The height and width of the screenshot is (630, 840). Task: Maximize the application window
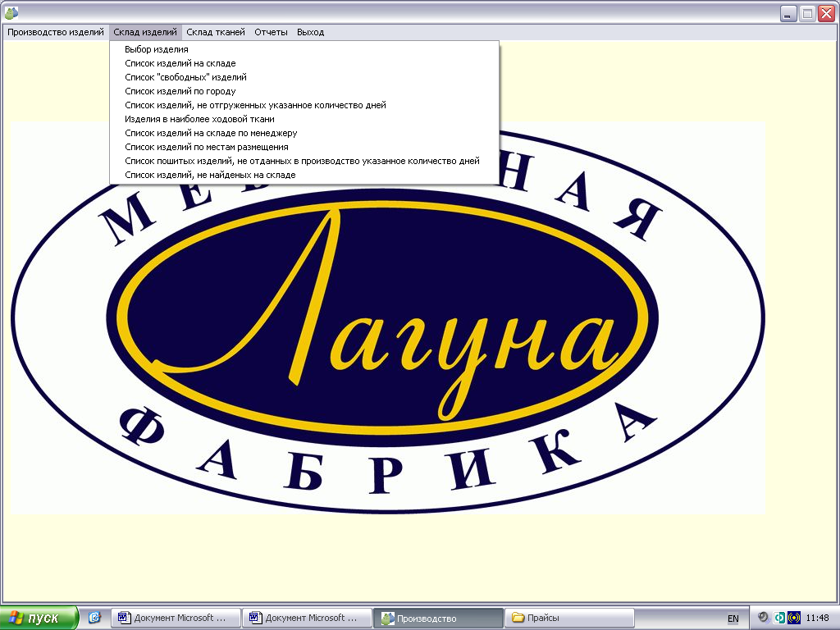coord(807,13)
